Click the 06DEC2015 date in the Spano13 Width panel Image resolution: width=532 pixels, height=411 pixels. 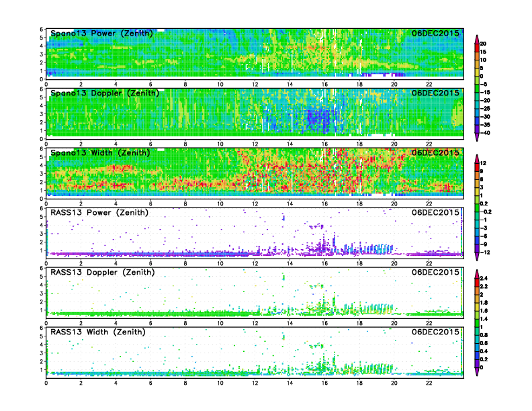click(x=435, y=152)
